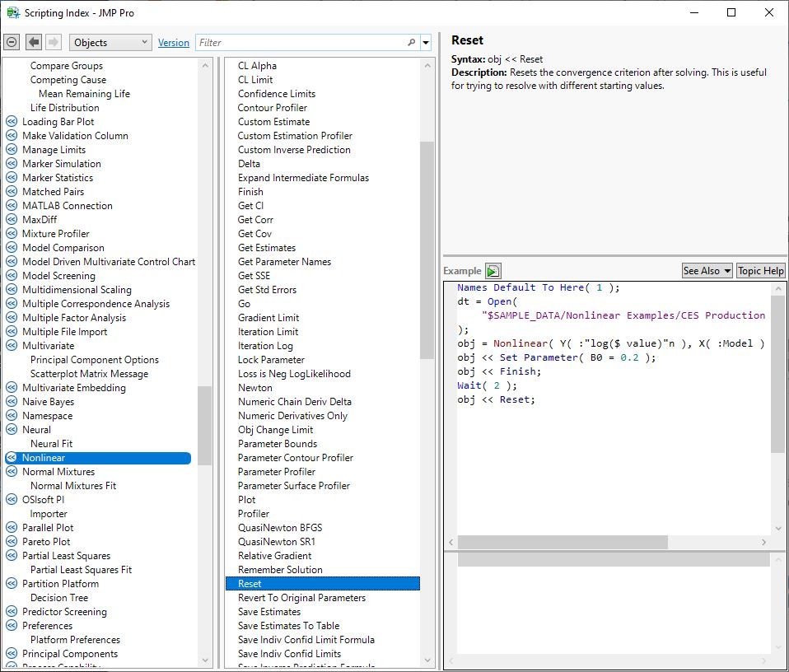Screen dimensions: 789x672
Task: Open the filter options dropdown arrow
Action: pos(426,43)
